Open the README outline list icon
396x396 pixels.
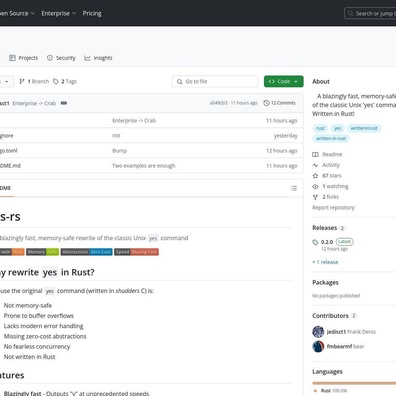294,188
